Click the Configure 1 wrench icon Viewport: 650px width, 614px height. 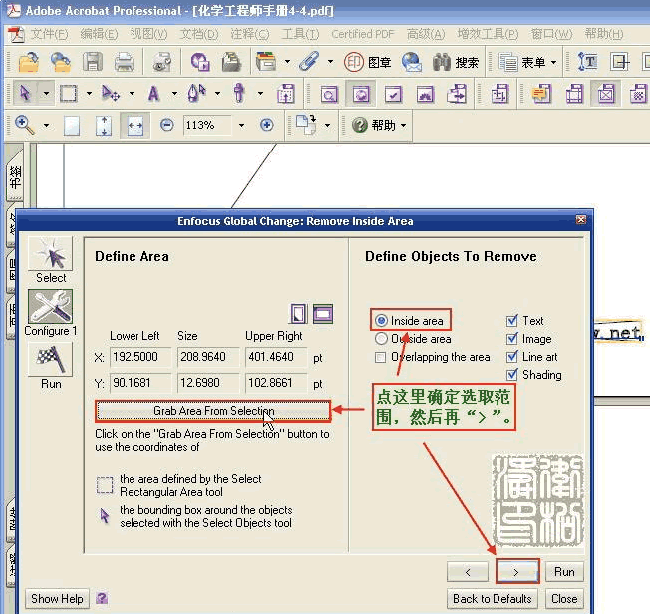51,307
